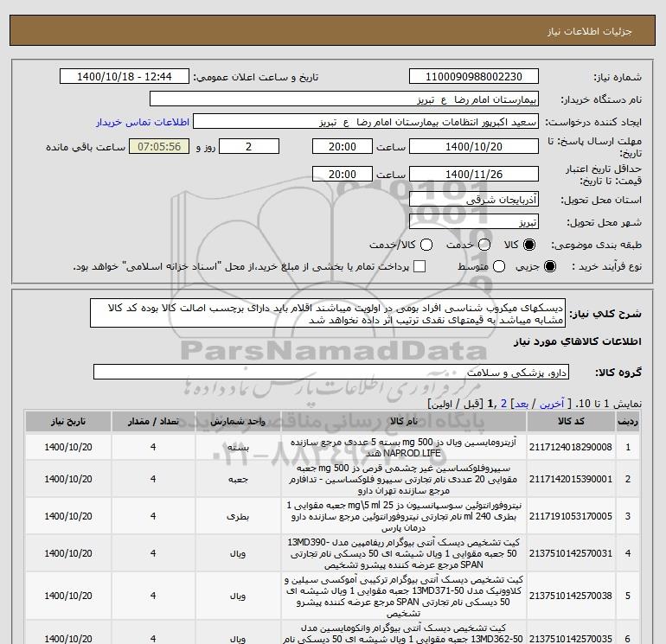Click the تاریخ نیاز column header

[68, 422]
